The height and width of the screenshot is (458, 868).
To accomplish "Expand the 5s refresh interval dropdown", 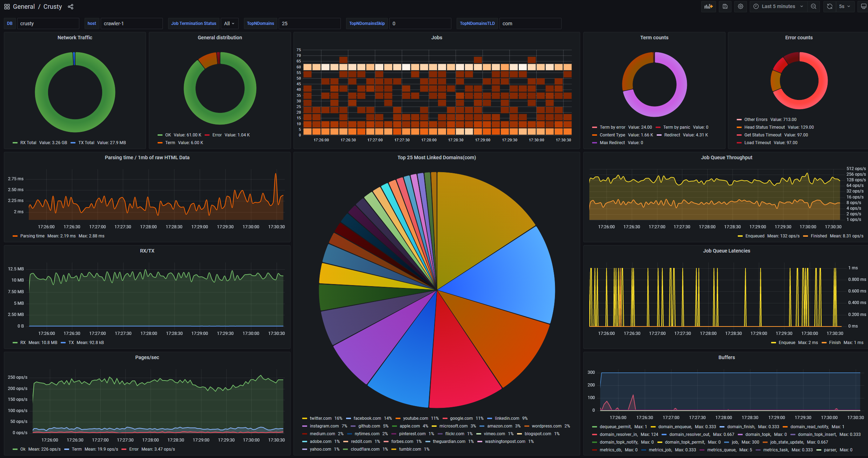I will tap(844, 6).
